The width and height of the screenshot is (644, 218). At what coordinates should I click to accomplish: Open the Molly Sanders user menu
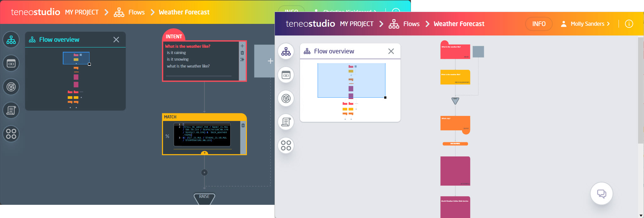coord(586,24)
